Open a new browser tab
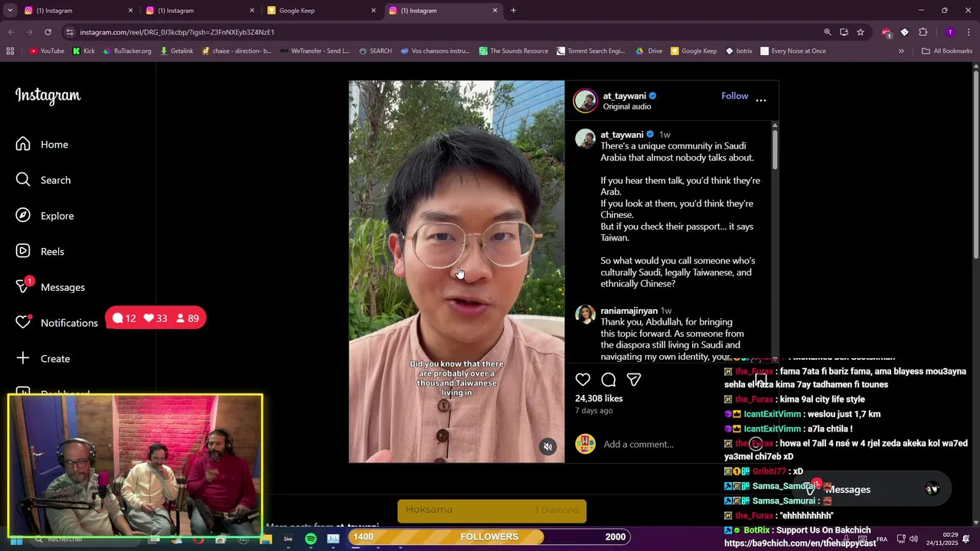980x551 pixels. 513,11
